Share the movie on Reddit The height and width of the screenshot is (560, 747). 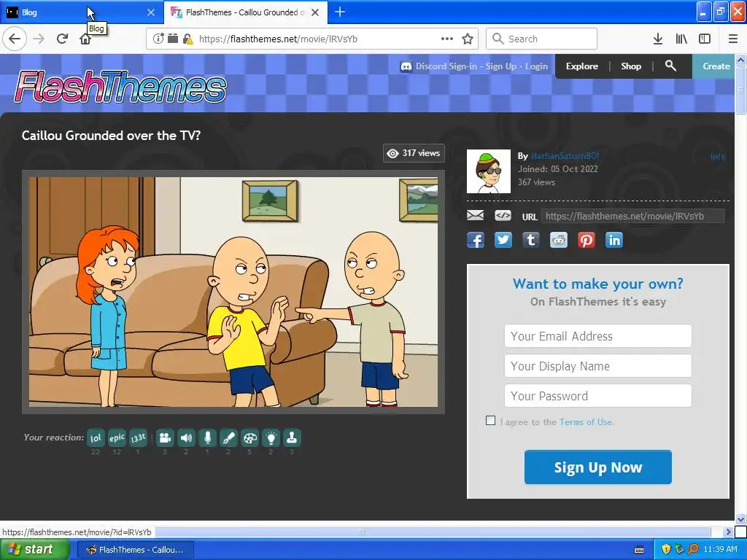(x=558, y=240)
